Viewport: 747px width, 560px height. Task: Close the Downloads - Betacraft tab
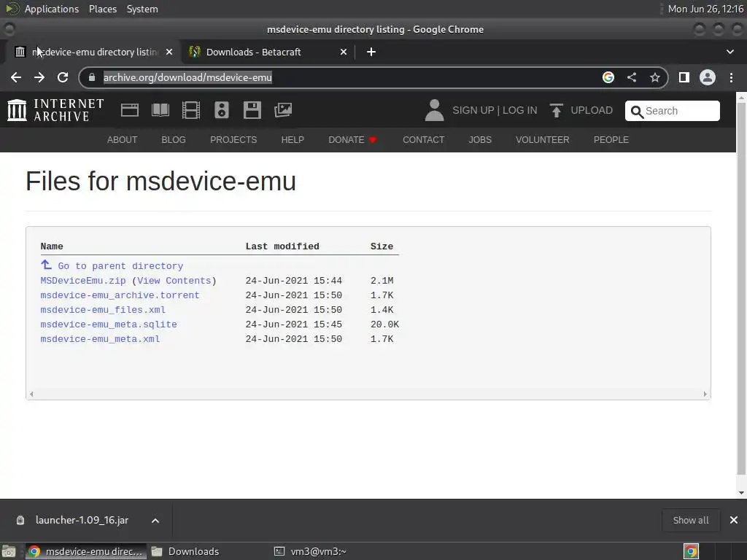(344, 52)
